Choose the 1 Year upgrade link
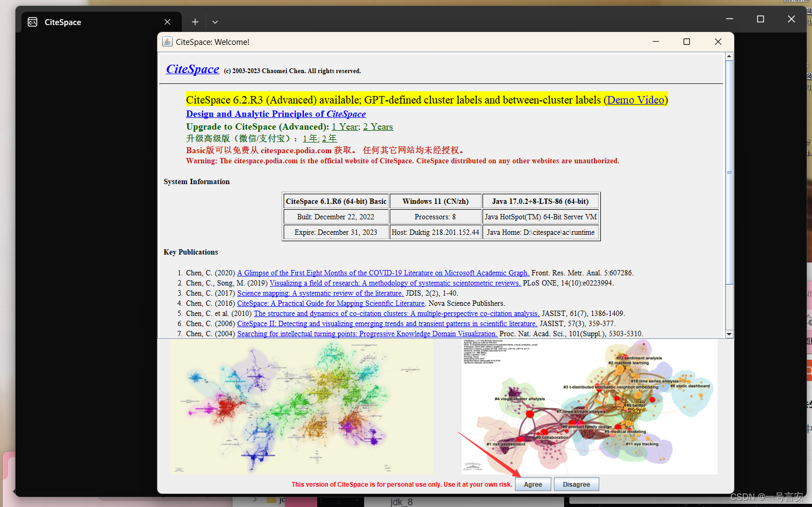Image resolution: width=812 pixels, height=507 pixels. coord(345,126)
